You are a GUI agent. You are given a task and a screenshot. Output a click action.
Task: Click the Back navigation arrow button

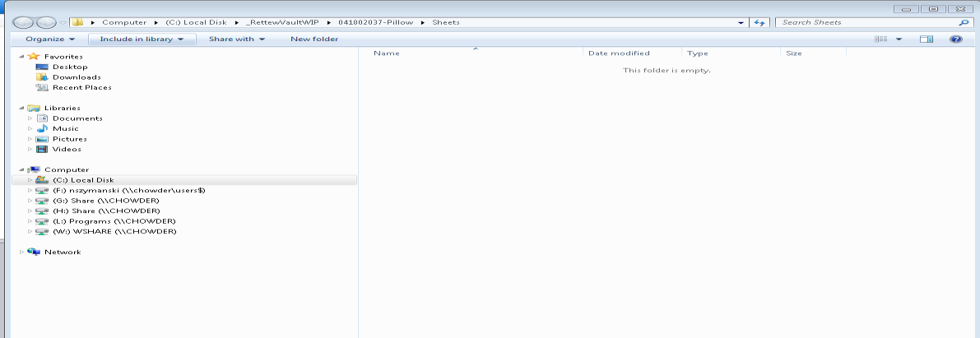23,22
